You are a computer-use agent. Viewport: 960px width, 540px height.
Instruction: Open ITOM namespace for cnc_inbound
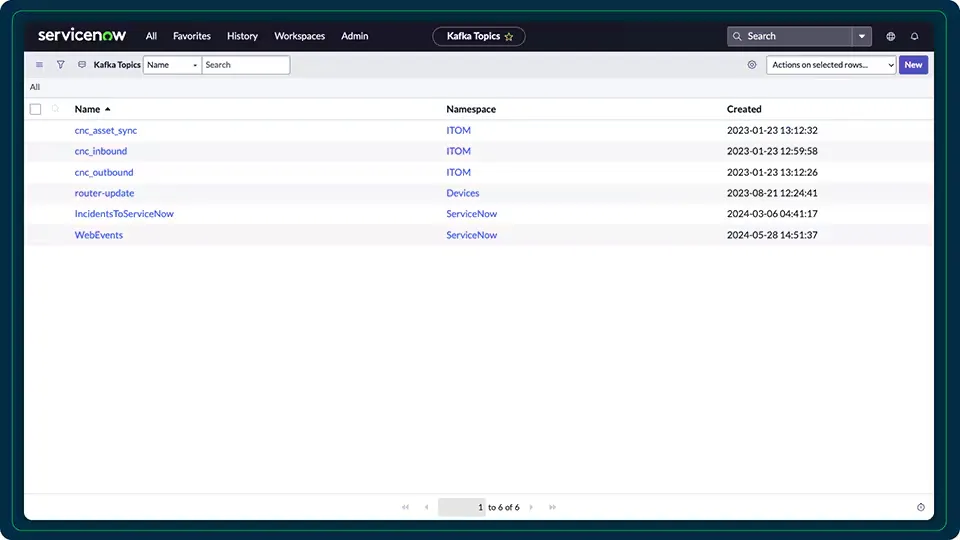(459, 151)
